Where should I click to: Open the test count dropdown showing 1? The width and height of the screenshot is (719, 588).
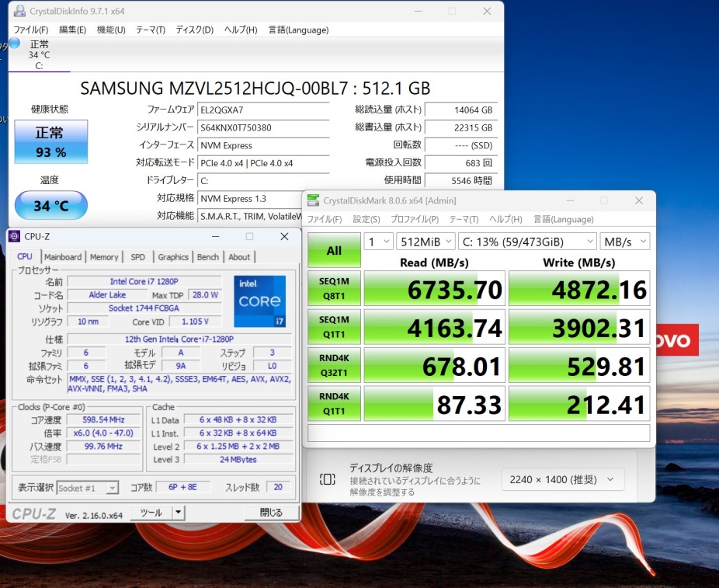click(378, 242)
